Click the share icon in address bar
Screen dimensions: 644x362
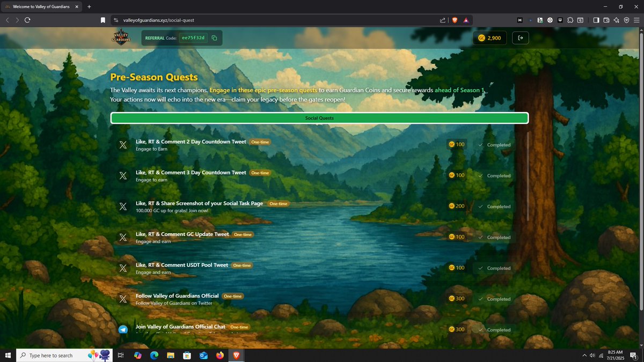point(442,20)
